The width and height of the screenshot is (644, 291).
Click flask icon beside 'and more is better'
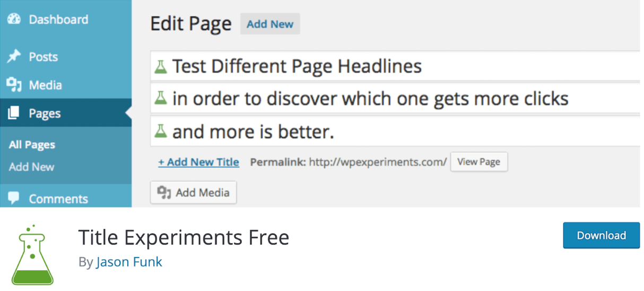pyautogui.click(x=161, y=131)
